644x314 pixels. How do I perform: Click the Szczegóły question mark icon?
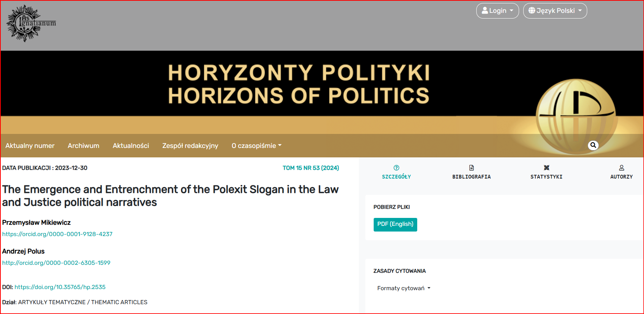tap(396, 168)
